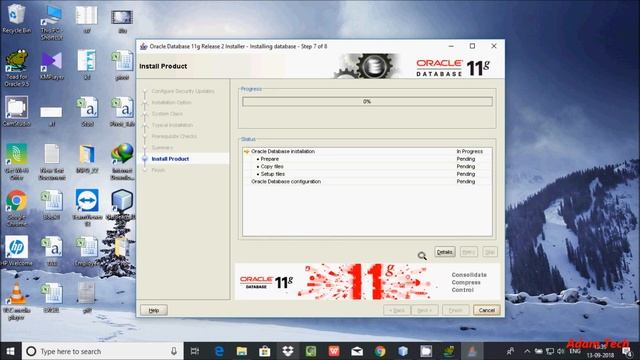Select the Install Product step in sidebar

[170, 159]
